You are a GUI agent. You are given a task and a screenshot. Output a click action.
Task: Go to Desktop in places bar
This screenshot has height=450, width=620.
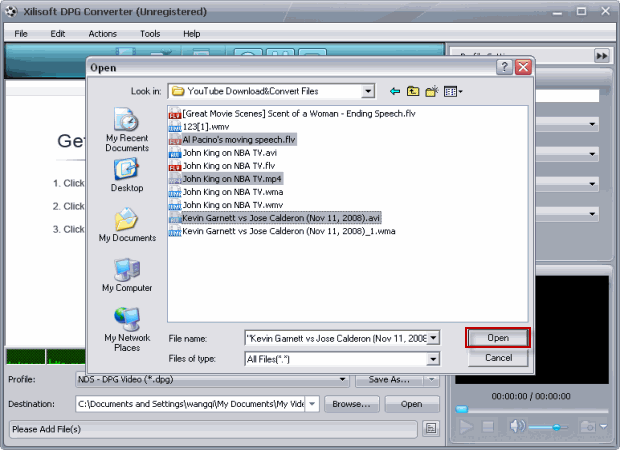(127, 175)
